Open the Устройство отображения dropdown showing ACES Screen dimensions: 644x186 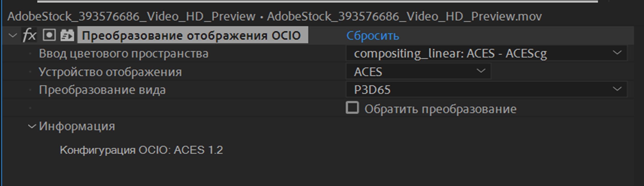pos(412,72)
